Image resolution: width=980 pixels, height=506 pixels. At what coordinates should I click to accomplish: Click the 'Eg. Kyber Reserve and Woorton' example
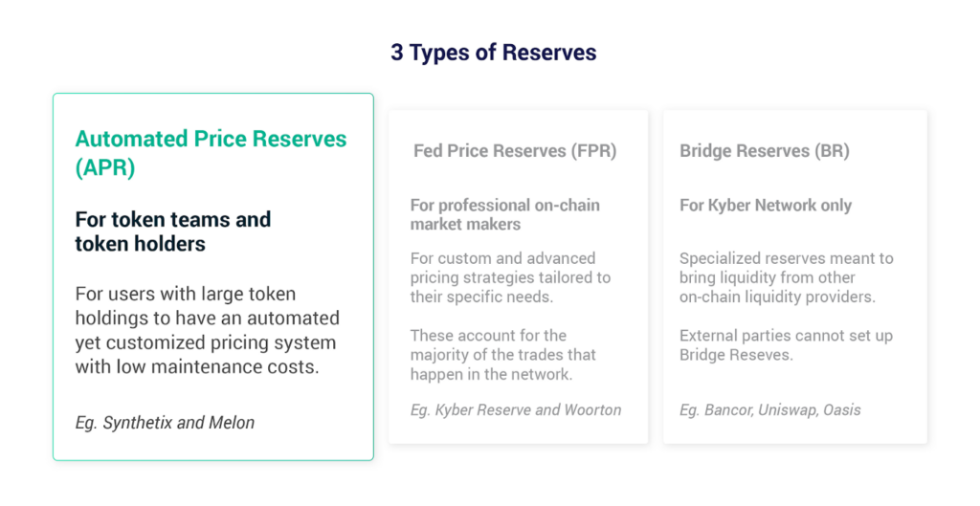click(516, 409)
